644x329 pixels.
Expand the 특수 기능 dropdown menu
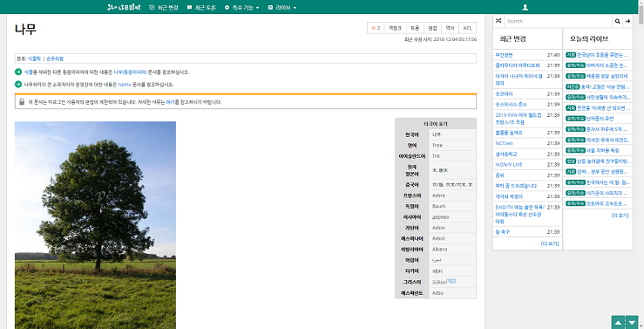point(242,7)
